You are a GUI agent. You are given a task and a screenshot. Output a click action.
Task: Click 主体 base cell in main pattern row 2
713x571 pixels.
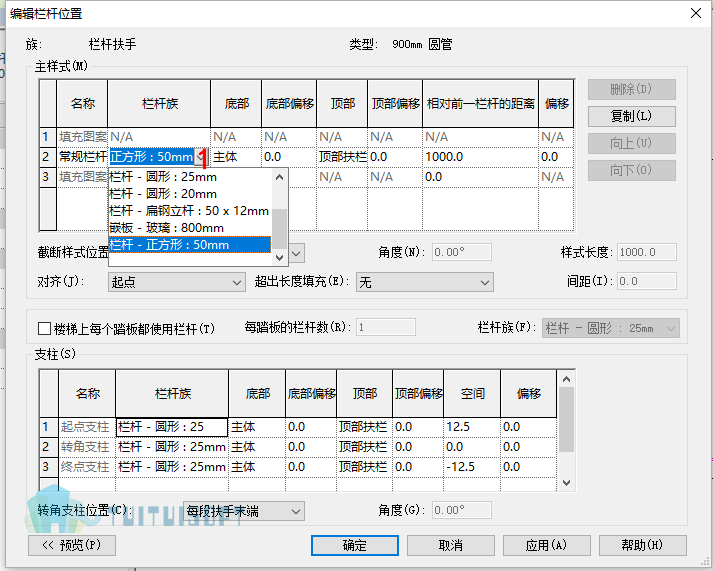(x=236, y=157)
